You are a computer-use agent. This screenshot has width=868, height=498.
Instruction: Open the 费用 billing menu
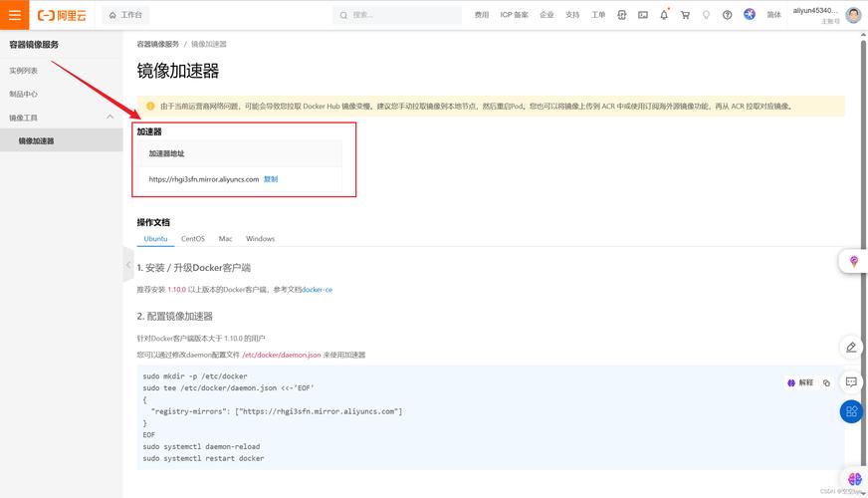point(482,15)
